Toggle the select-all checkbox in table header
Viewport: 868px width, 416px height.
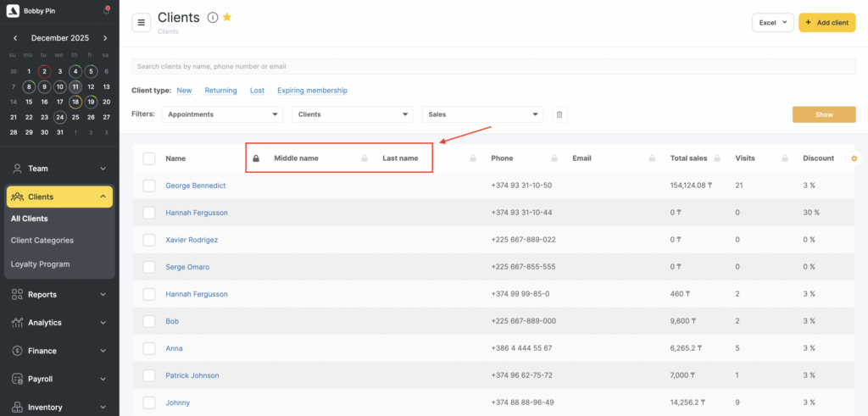[149, 158]
